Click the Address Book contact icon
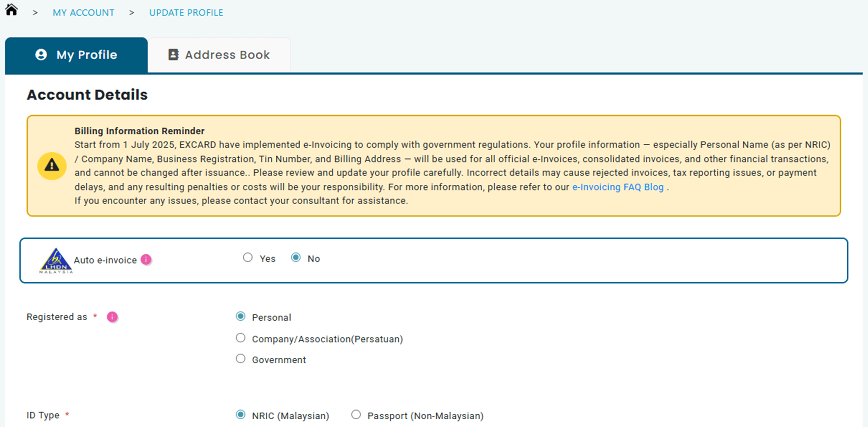The width and height of the screenshot is (868, 427). pos(173,54)
